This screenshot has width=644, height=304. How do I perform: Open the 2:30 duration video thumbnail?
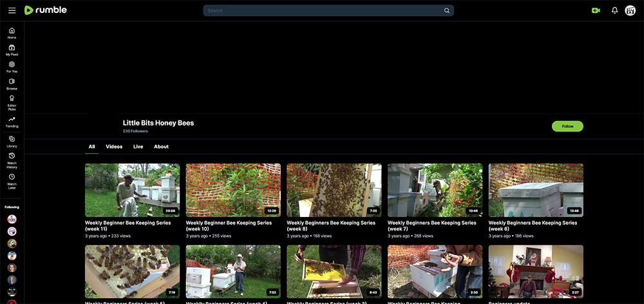pos(435,272)
